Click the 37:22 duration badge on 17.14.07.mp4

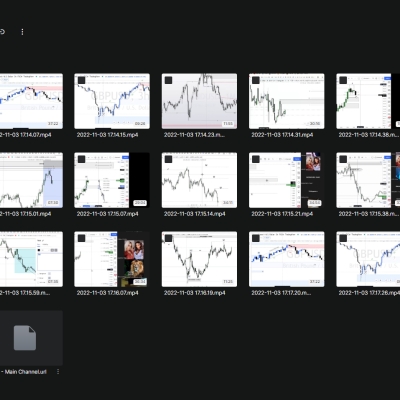(53, 124)
